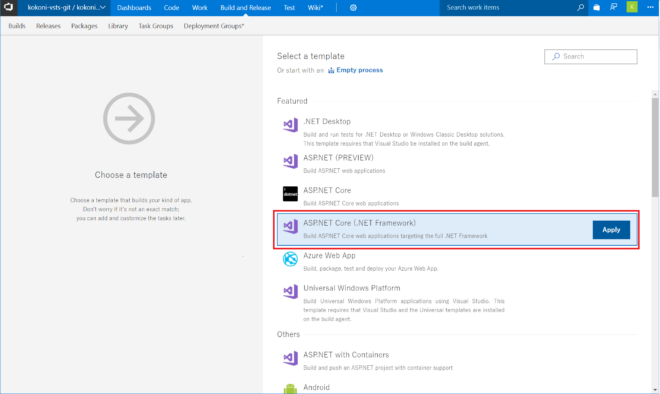Click the template Search field

coord(591,56)
